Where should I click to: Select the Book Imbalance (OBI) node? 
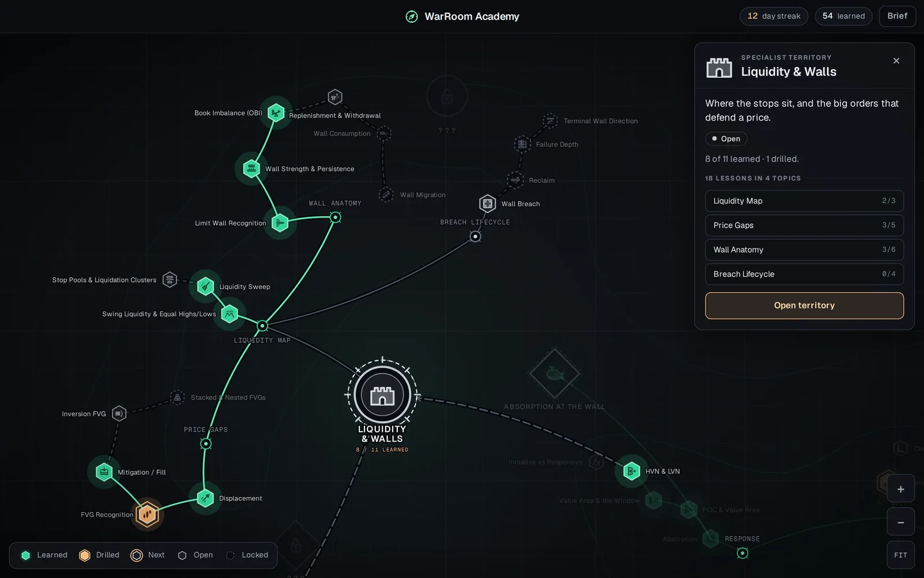(276, 113)
